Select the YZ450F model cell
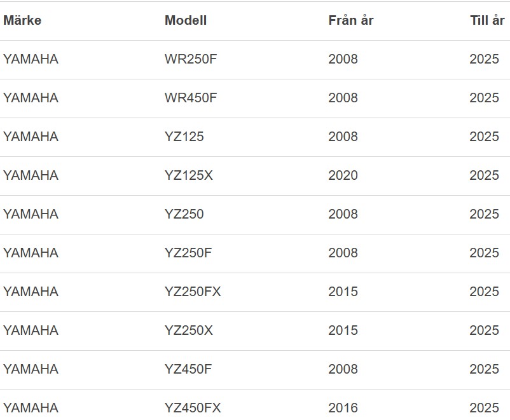 coord(188,369)
